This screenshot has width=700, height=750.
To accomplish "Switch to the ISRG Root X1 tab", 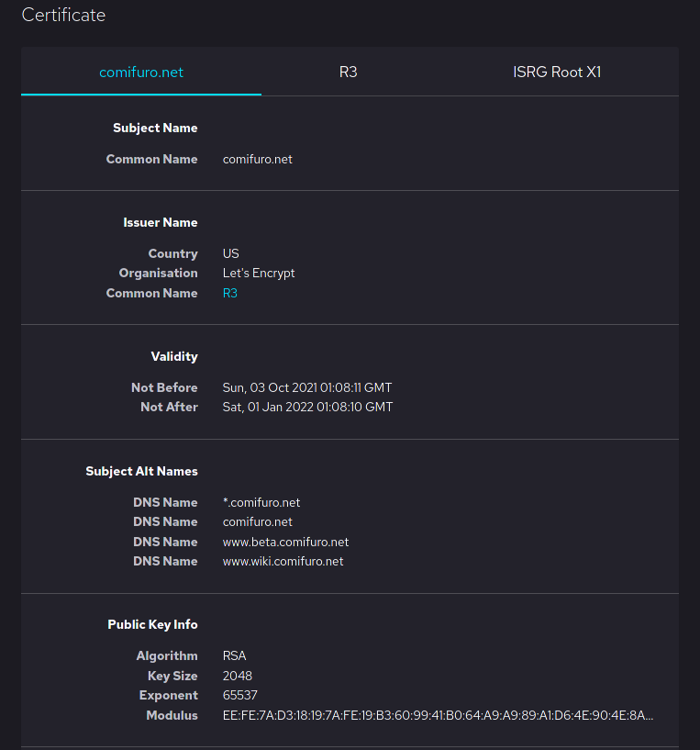I will pyautogui.click(x=557, y=72).
